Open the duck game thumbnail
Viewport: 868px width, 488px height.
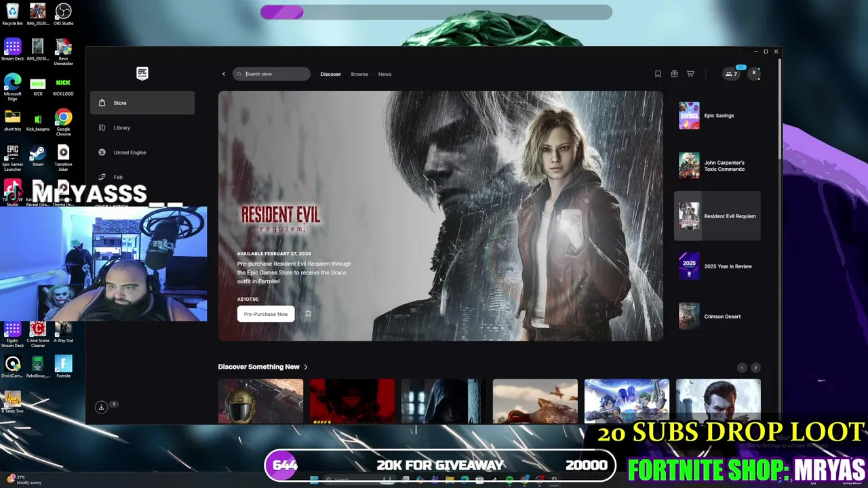(x=535, y=401)
